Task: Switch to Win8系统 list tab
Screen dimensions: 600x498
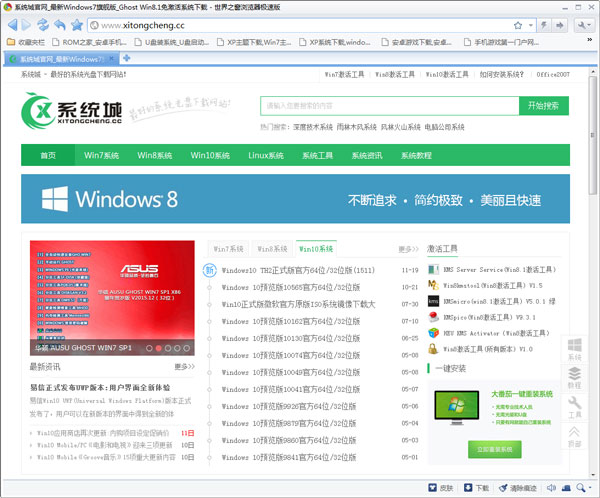Action: [272, 249]
